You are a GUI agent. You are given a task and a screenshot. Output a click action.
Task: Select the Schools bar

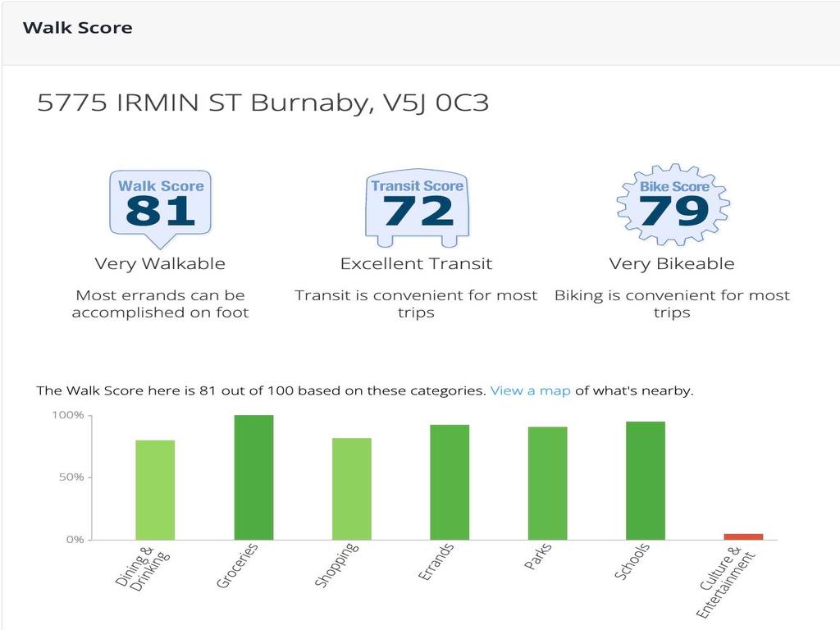click(x=646, y=481)
